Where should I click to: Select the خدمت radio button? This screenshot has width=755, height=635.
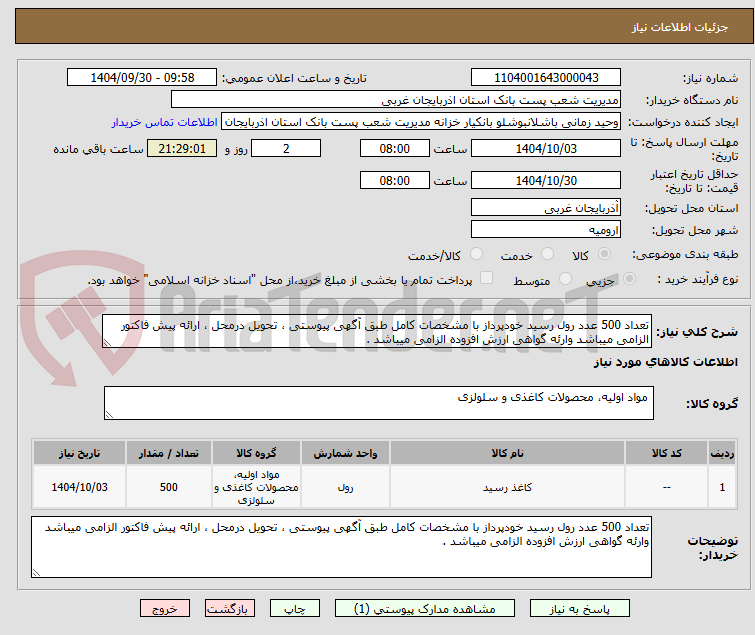[x=547, y=254]
